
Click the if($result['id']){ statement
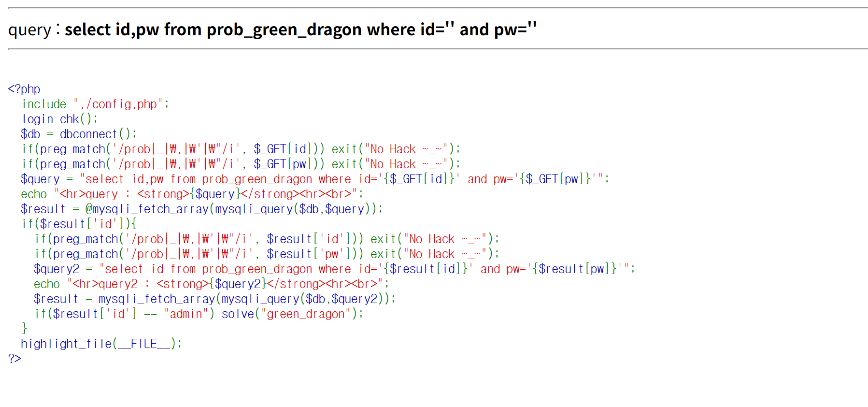pyautogui.click(x=79, y=224)
